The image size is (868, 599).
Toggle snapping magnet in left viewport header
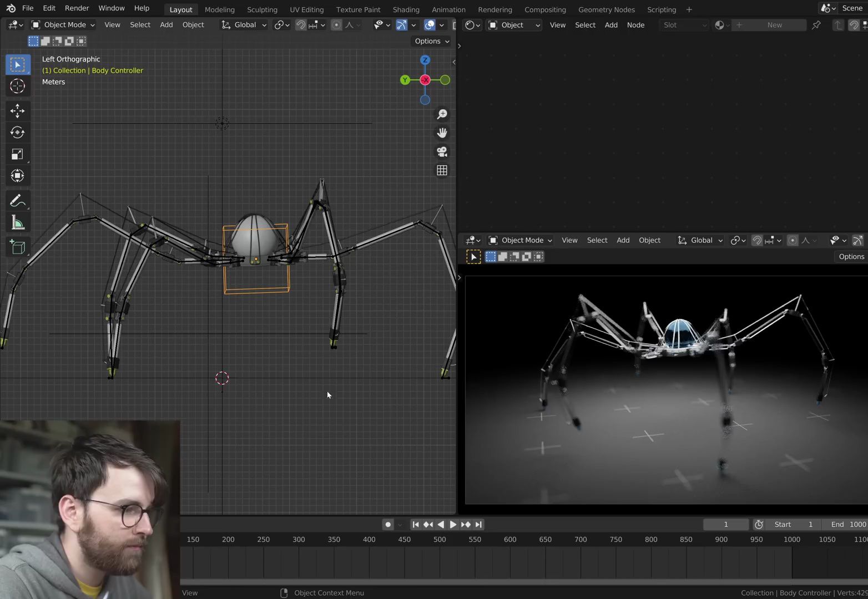tap(301, 25)
